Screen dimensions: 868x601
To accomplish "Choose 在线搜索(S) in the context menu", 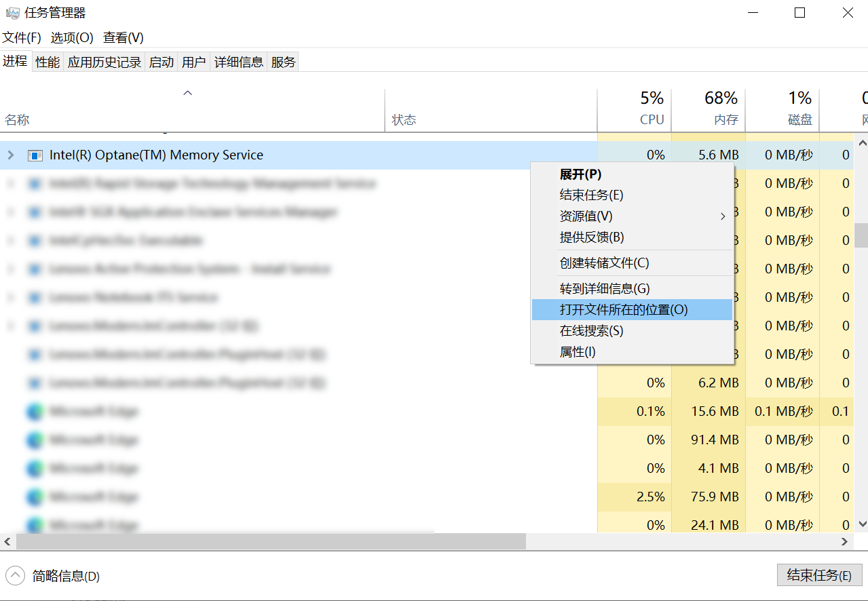I will pos(632,331).
